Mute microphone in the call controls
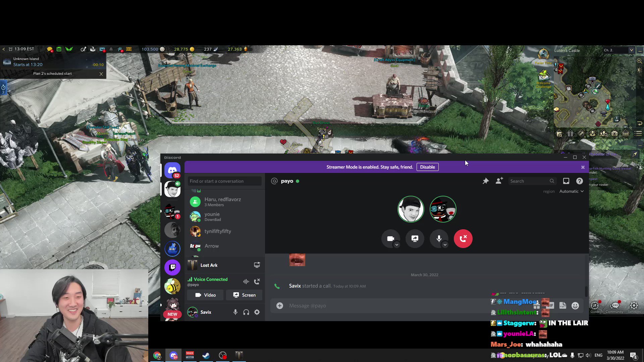This screenshot has height=362, width=644. pyautogui.click(x=439, y=239)
